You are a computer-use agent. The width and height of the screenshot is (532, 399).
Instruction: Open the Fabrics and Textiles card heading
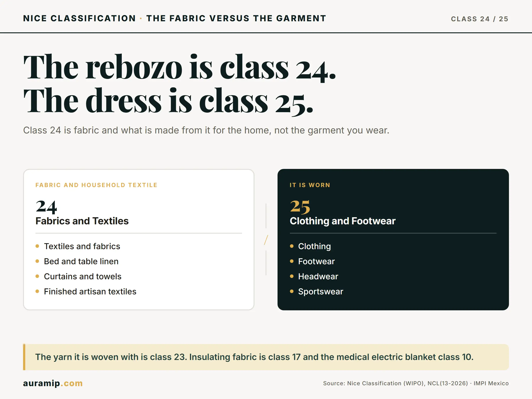(x=82, y=221)
